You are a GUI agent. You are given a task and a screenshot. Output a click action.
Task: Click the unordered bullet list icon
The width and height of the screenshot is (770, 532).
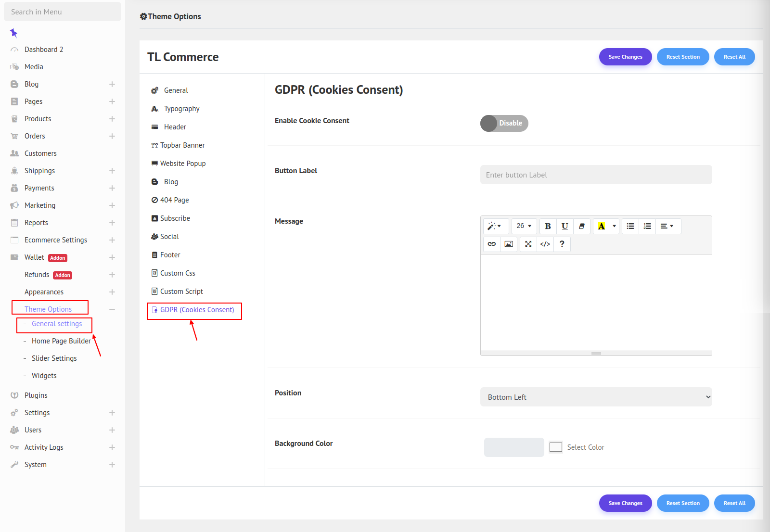click(630, 226)
